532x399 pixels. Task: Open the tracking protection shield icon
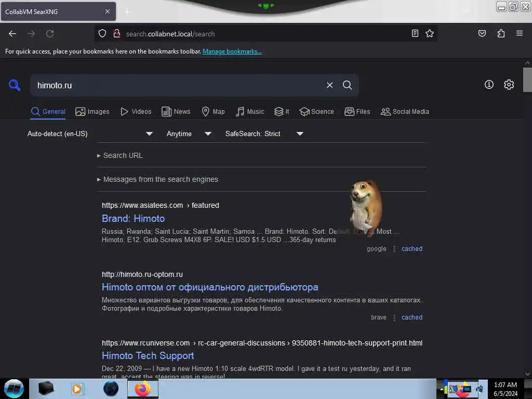coord(102,34)
